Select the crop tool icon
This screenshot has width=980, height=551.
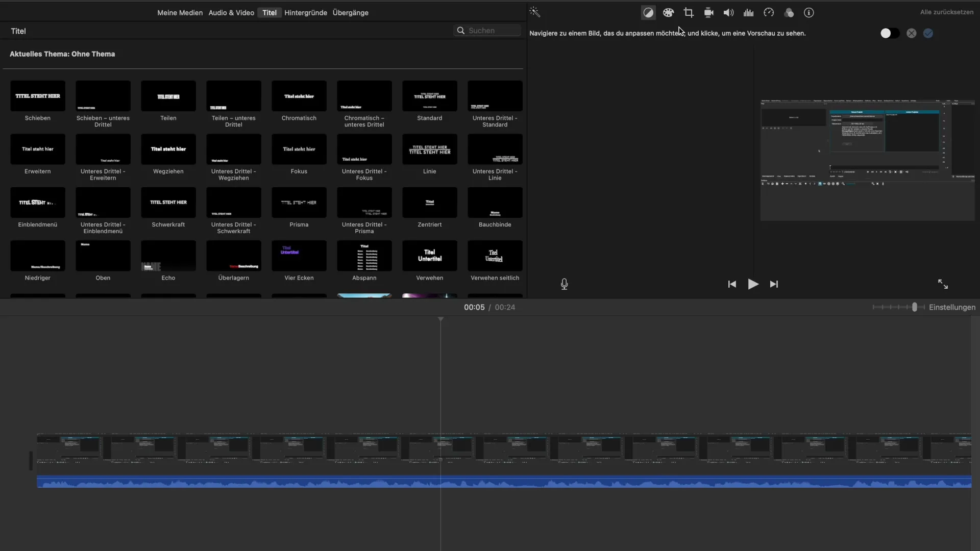tap(689, 13)
